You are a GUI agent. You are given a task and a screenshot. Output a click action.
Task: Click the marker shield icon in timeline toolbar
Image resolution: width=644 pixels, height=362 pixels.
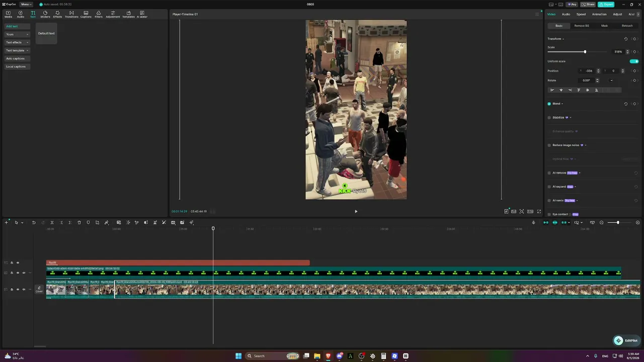(x=88, y=222)
